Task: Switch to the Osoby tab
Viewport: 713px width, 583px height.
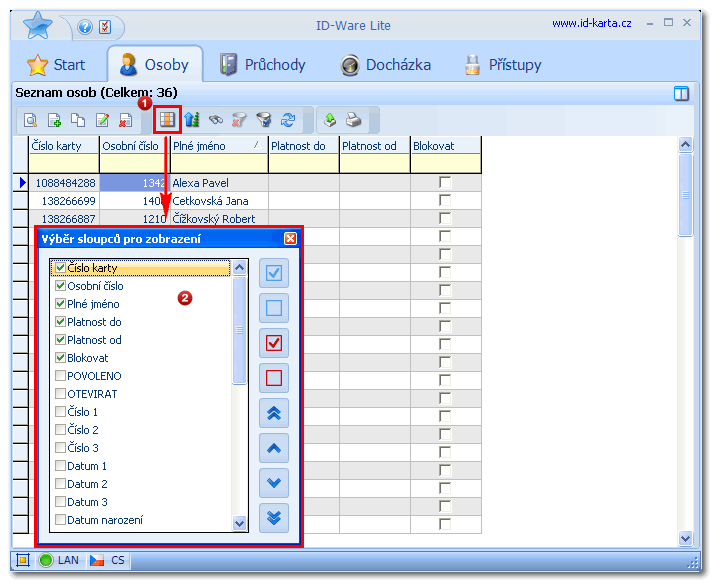Action: point(155,65)
